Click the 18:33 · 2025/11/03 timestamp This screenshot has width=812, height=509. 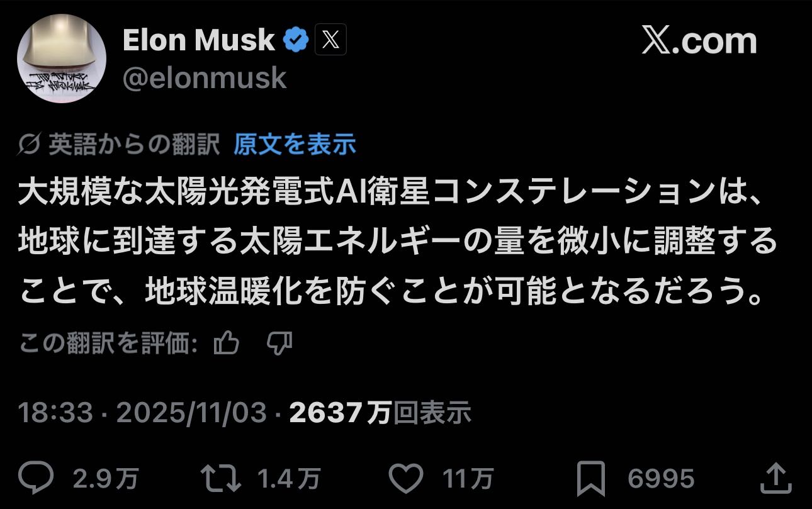point(142,413)
